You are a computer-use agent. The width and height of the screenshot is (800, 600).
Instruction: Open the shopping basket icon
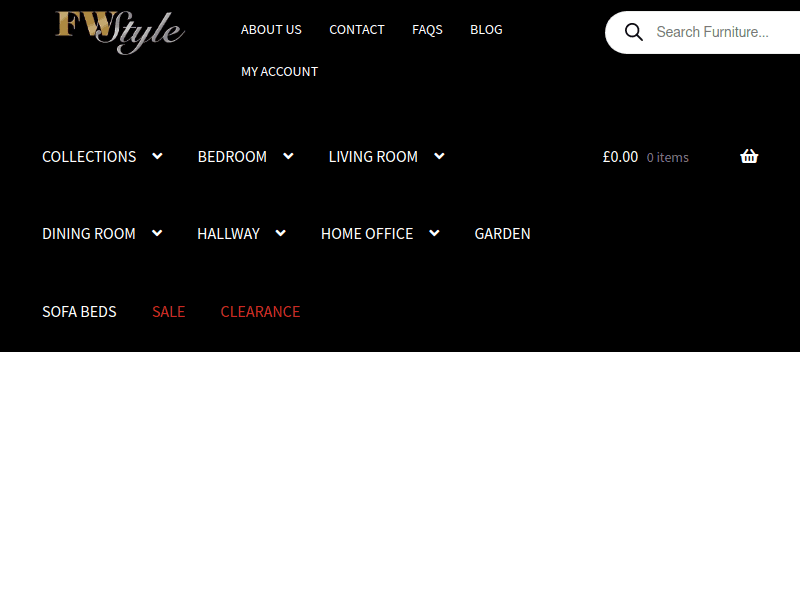[749, 156]
